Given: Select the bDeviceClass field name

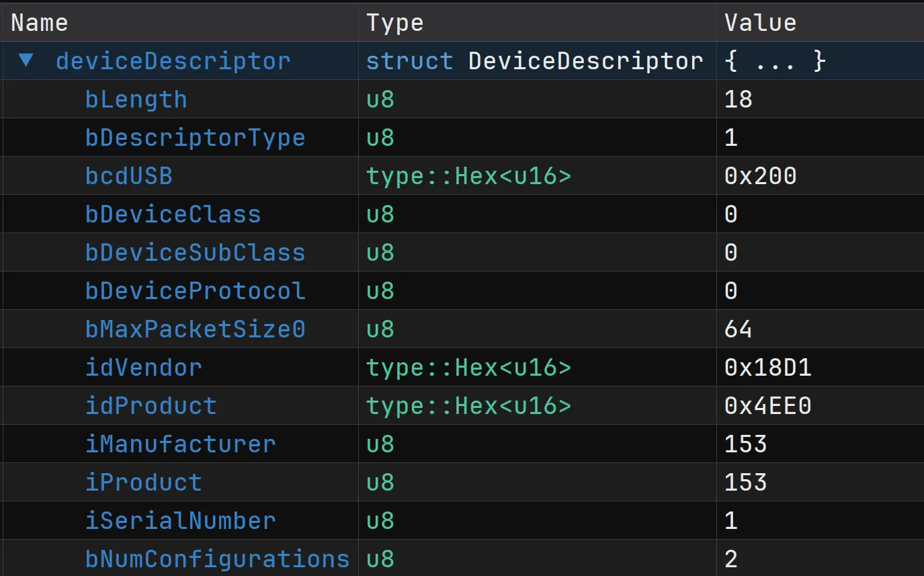Looking at the screenshot, I should [173, 214].
